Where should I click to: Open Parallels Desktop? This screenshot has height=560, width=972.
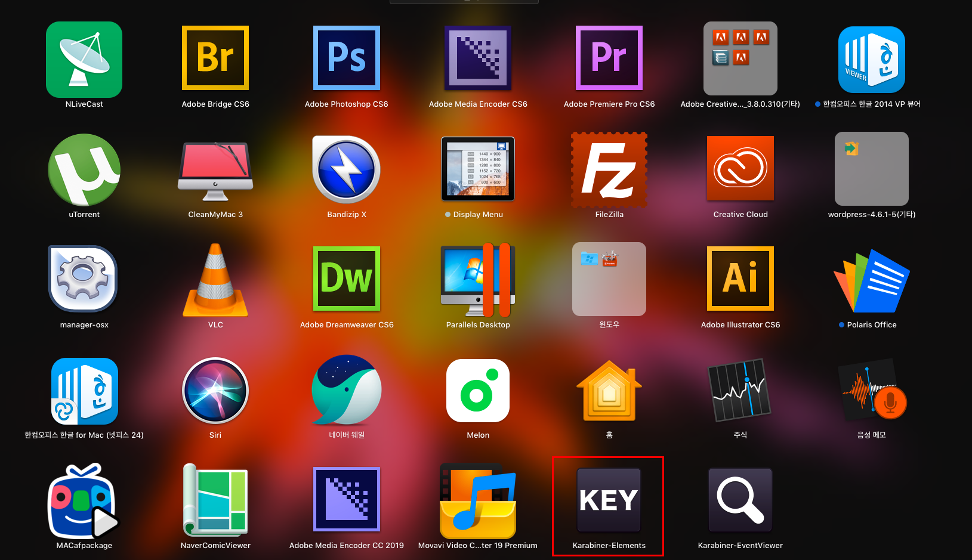478,280
